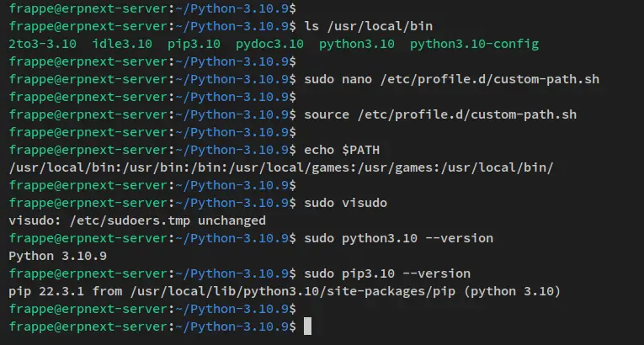This screenshot has width=644, height=345.
Task: Select the 'pip3.10' entry in ls output
Action: (194, 44)
